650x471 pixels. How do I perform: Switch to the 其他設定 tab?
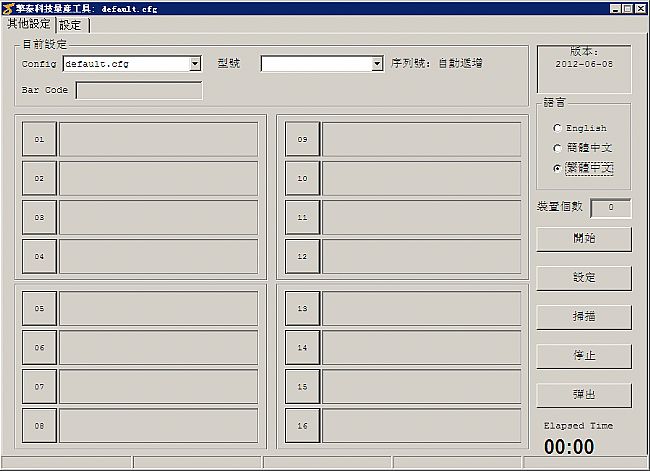click(x=28, y=24)
